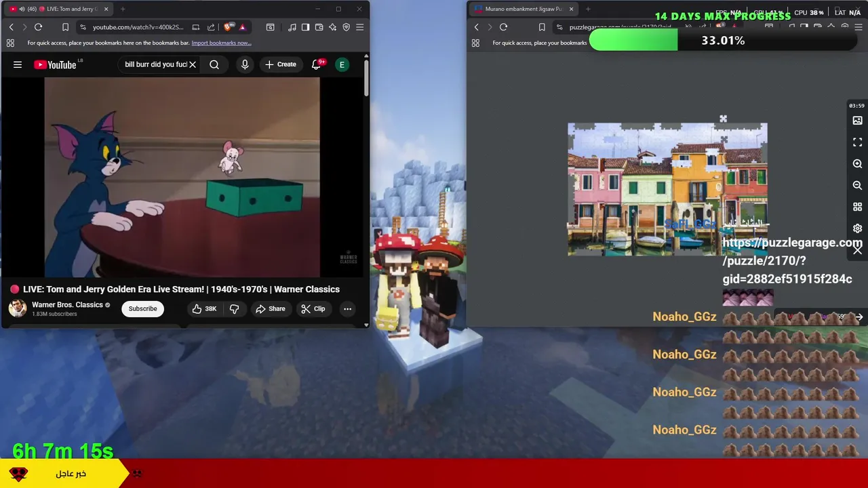Viewport: 868px width, 488px height.
Task: Click the YouTube search box text
Action: click(x=155, y=64)
